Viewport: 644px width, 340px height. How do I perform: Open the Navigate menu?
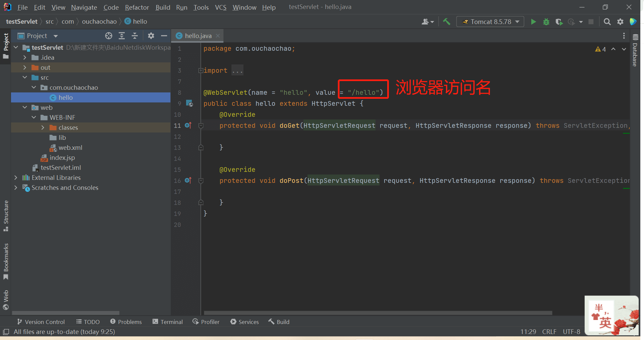pos(84,7)
